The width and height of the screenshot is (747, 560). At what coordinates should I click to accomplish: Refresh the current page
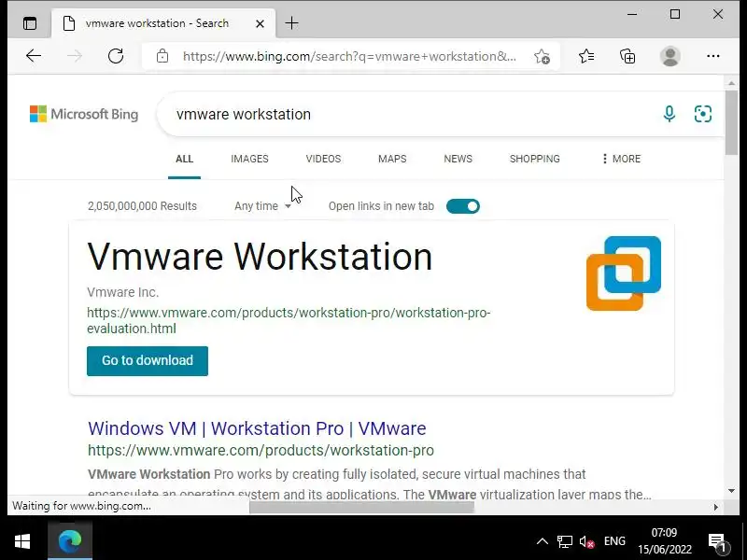coord(115,56)
